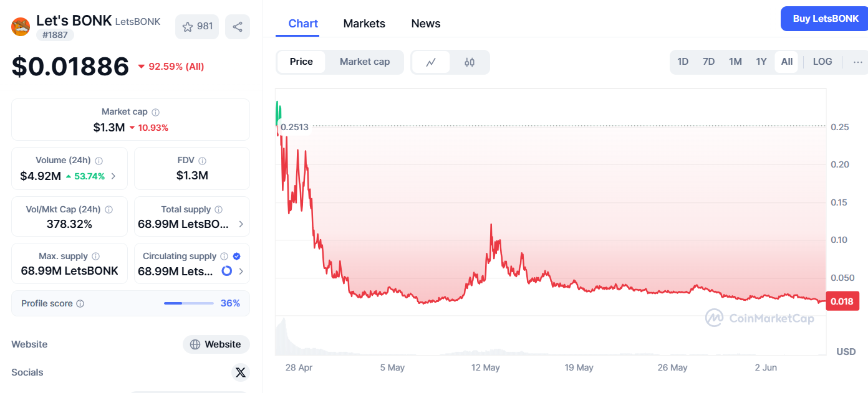Screen dimensions: 868x393
Task: Click the 28 Apr date axis label
Action: 299,367
